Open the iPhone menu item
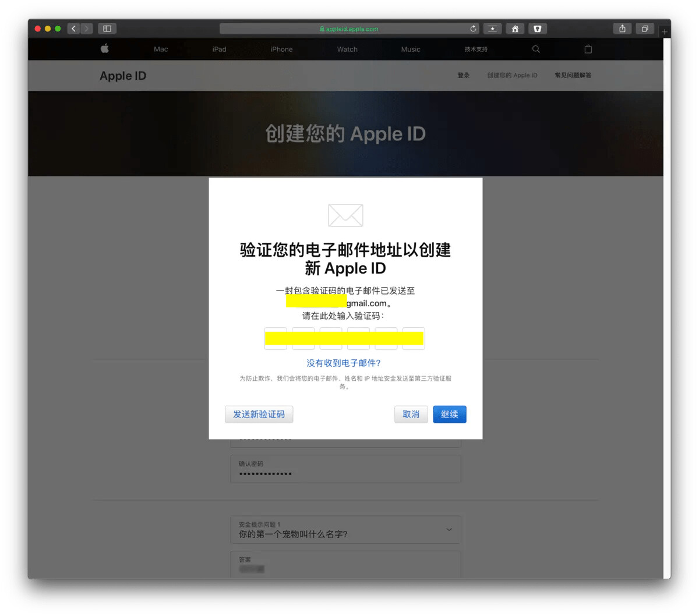The image size is (699, 616). (281, 49)
